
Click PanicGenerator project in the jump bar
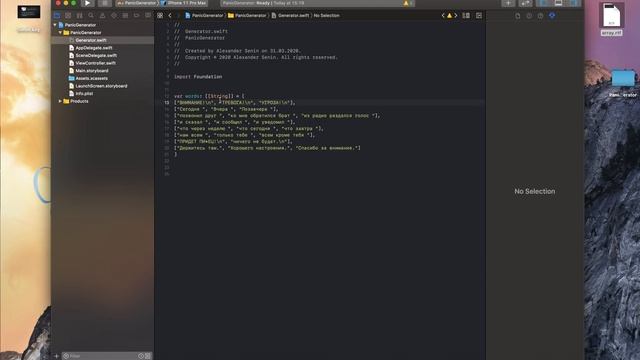204,16
